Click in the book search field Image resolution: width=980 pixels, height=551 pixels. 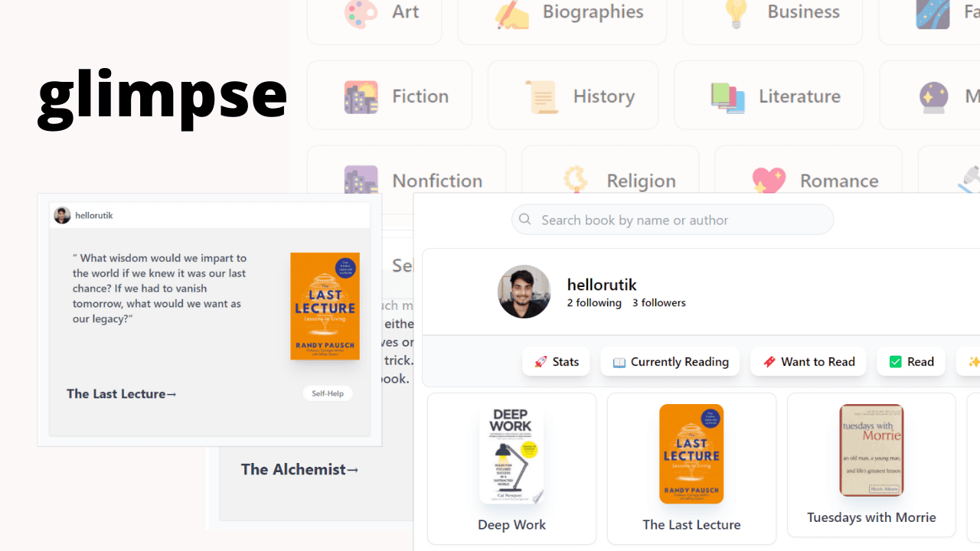(x=681, y=220)
